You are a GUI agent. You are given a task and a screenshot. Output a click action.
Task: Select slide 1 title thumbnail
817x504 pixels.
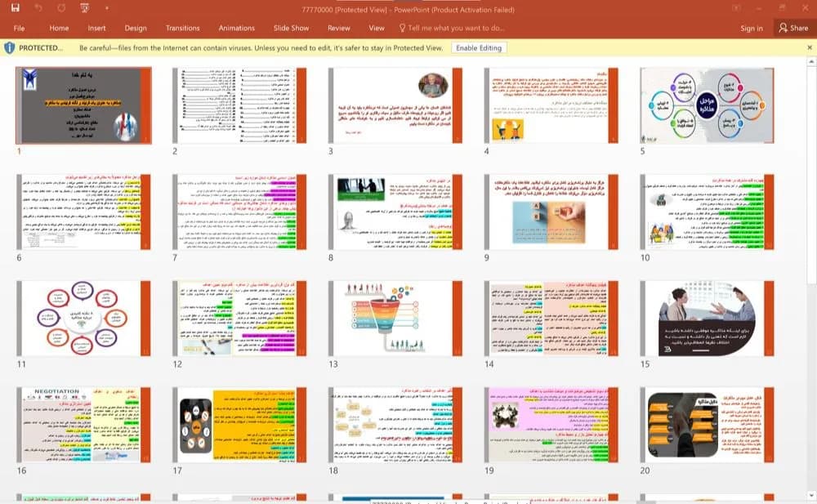click(x=83, y=105)
